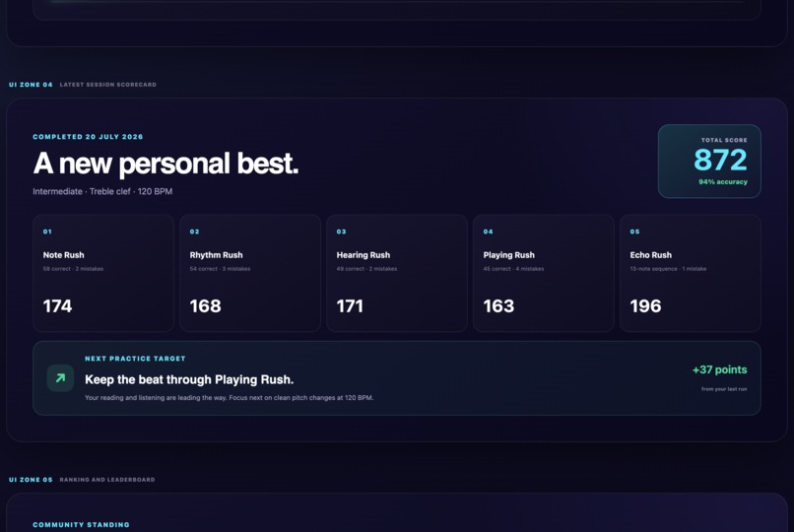
Task: Click 'from your last run' caption
Action: tap(724, 389)
